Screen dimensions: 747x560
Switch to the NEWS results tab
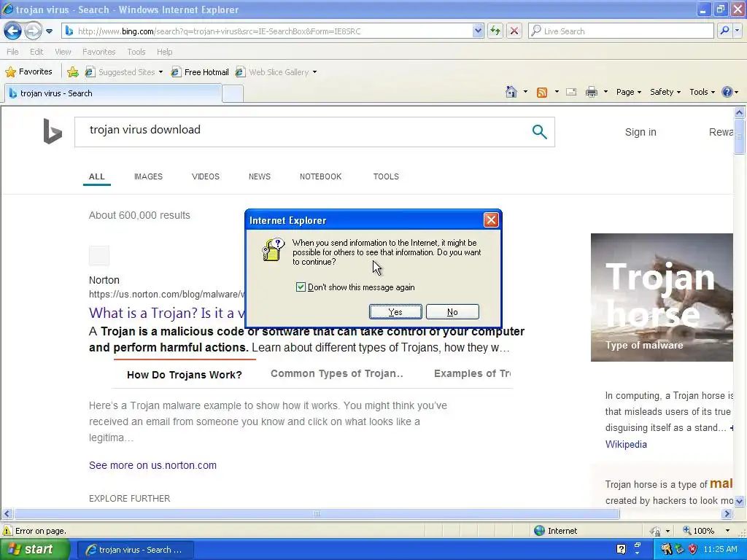[259, 176]
